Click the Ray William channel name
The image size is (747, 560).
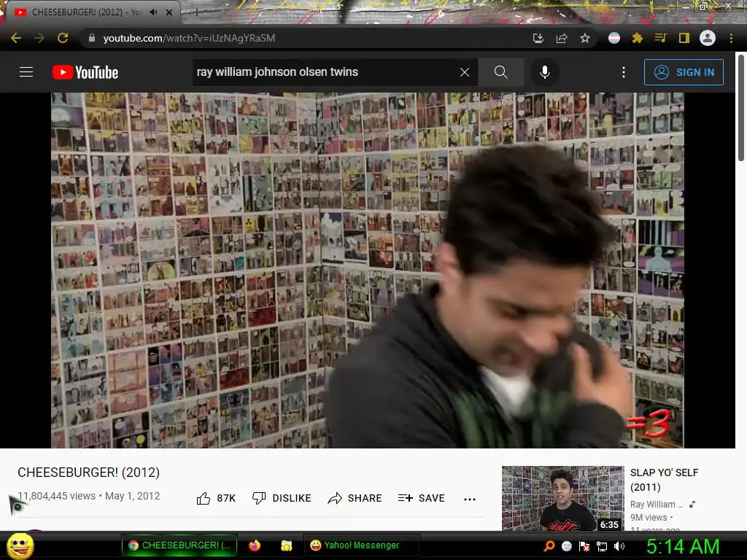(x=657, y=505)
